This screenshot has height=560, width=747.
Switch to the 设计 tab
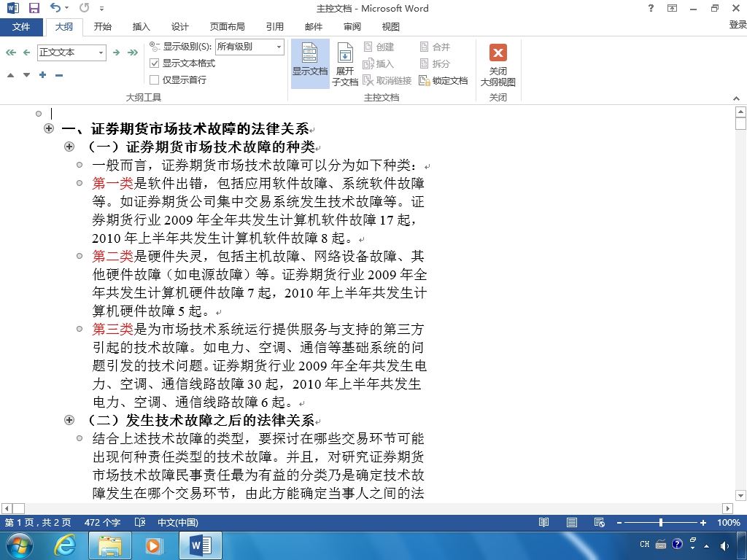click(x=179, y=27)
